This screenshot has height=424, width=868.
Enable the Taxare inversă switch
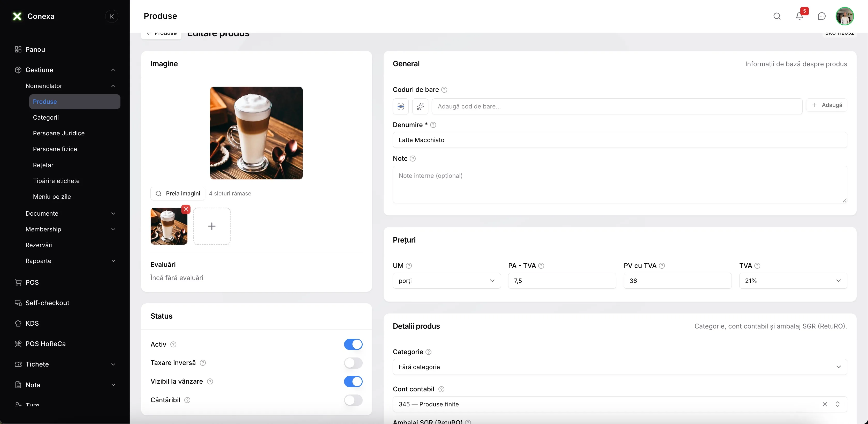coord(353,363)
